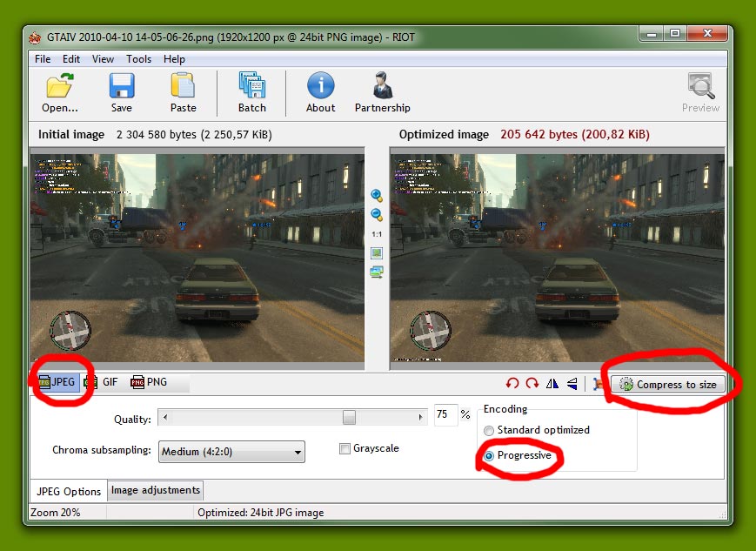The width and height of the screenshot is (756, 551).
Task: Switch to the PNG format tab
Action: pyautogui.click(x=149, y=382)
